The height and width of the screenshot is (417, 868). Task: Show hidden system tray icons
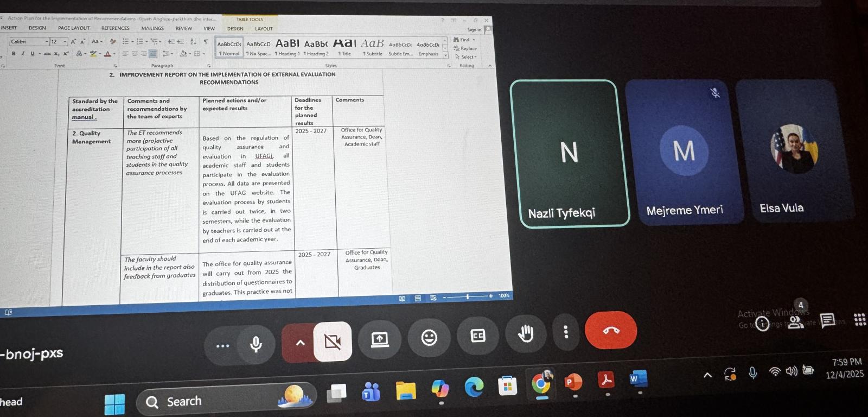707,375
